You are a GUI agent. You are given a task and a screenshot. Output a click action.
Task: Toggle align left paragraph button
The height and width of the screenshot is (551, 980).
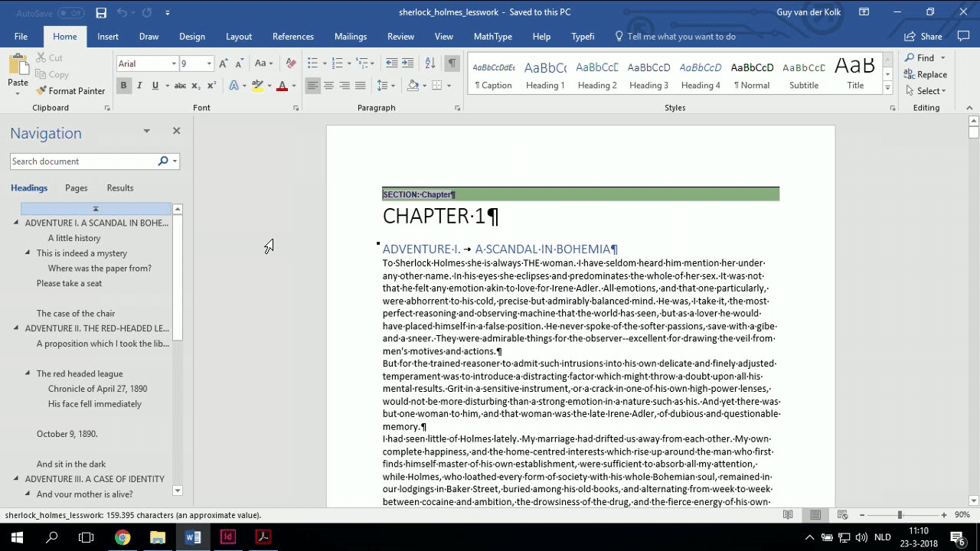click(312, 86)
